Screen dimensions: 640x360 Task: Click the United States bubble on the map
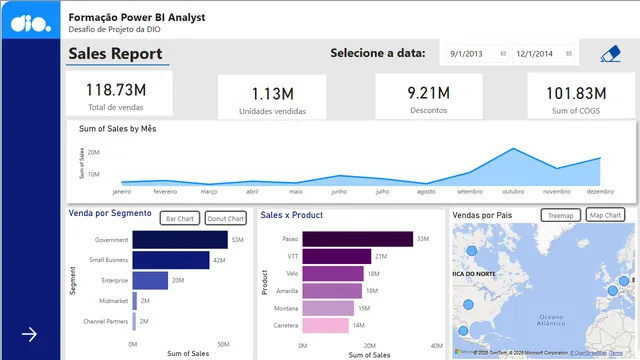[469, 304]
